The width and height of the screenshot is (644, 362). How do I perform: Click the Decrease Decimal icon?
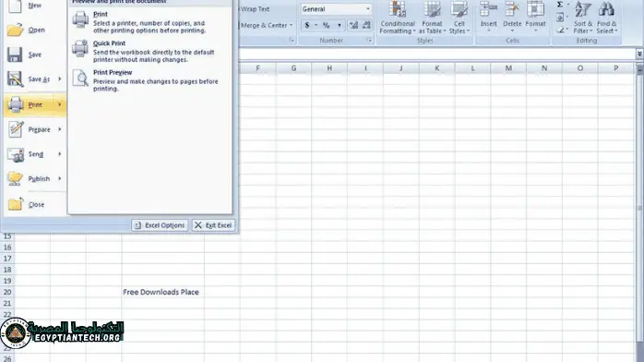pyautogui.click(x=366, y=26)
